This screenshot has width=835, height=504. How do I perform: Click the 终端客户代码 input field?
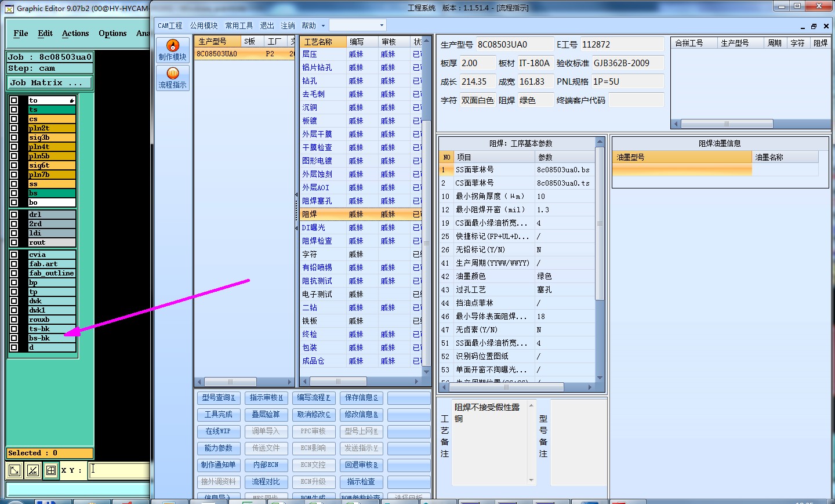pyautogui.click(x=636, y=100)
